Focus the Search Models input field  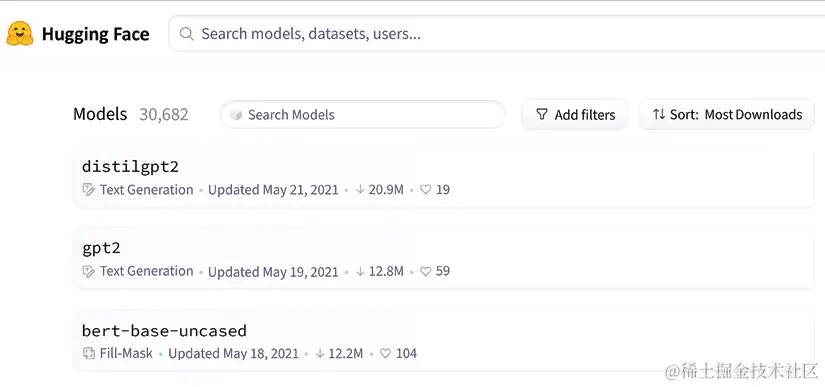pyautogui.click(x=363, y=114)
